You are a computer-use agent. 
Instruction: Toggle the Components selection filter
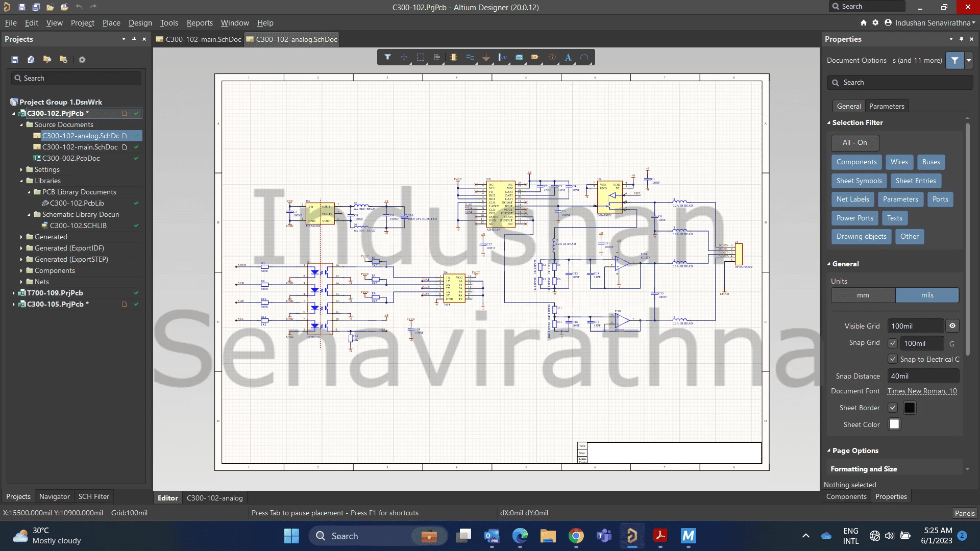click(x=856, y=162)
